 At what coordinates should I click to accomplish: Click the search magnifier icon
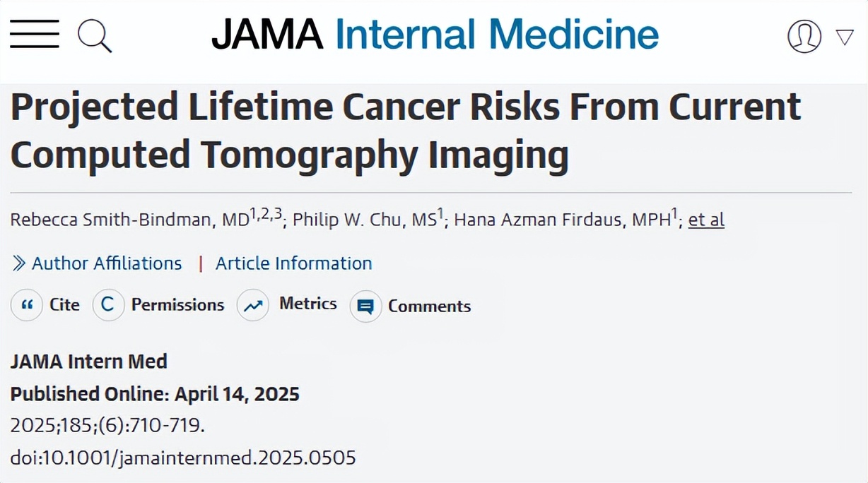point(94,35)
